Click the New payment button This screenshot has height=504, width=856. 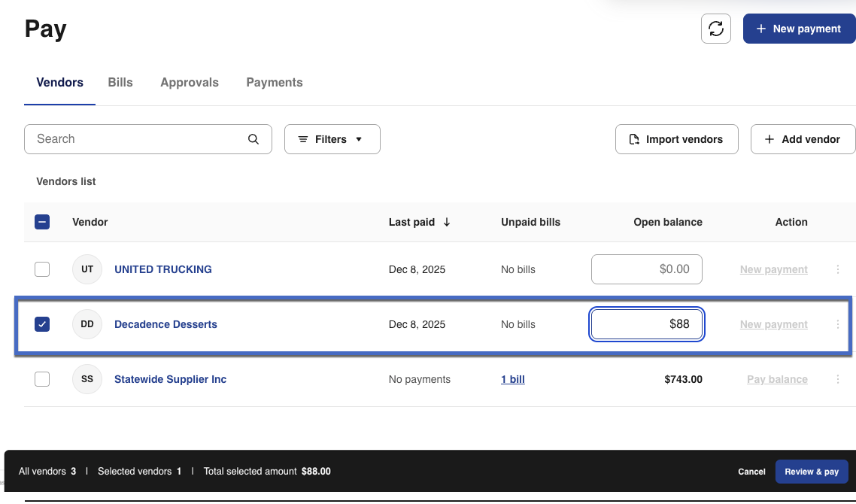click(x=799, y=29)
